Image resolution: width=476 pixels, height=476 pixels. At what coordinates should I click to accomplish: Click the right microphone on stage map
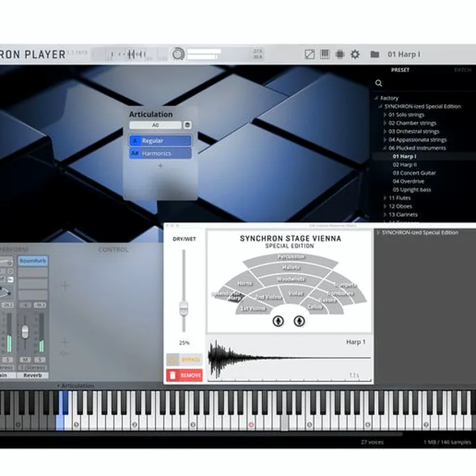(x=299, y=321)
